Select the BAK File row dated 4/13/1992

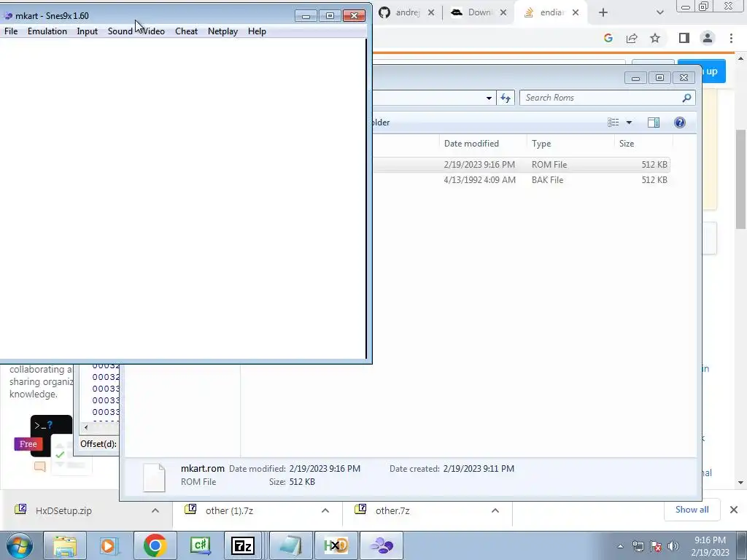[521, 180]
